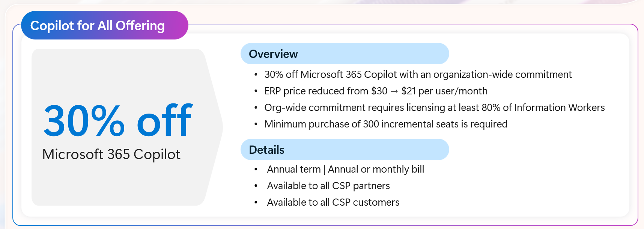The width and height of the screenshot is (644, 229).
Task: Click the Information Workers text
Action: click(559, 108)
